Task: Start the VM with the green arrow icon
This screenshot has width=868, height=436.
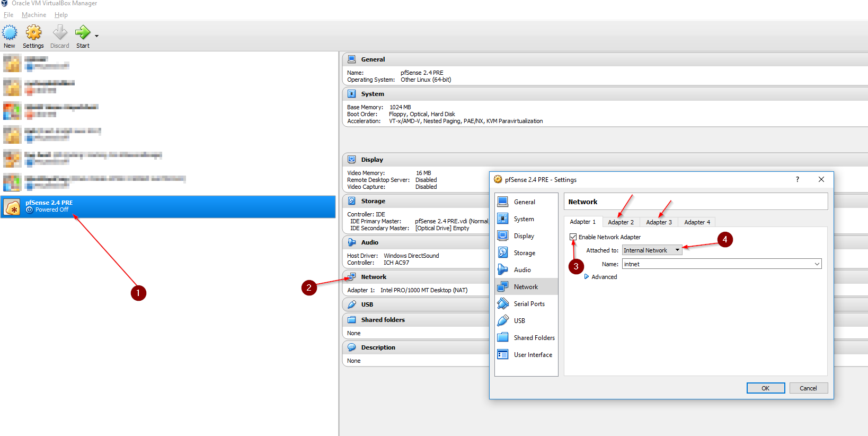Action: coord(83,33)
